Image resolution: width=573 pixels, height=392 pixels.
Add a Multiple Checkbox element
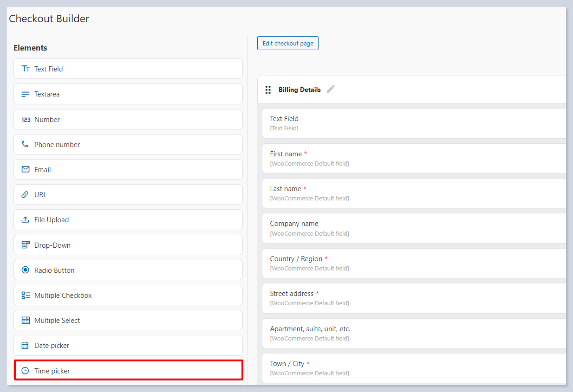(x=128, y=296)
